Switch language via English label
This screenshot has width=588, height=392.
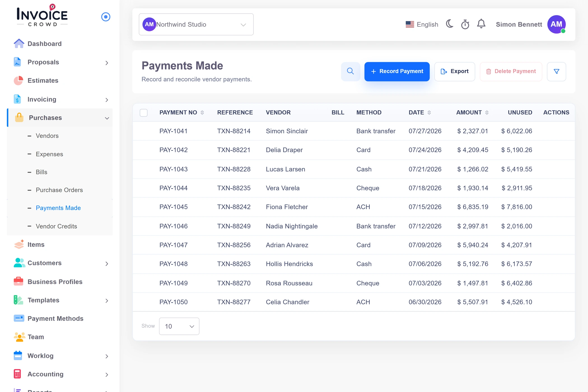pyautogui.click(x=427, y=24)
